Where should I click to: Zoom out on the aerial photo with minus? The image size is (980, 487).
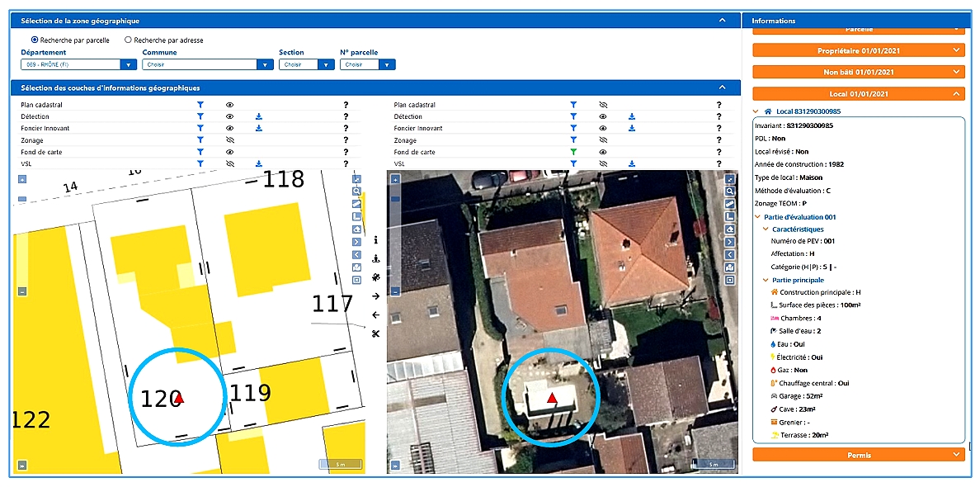(395, 291)
